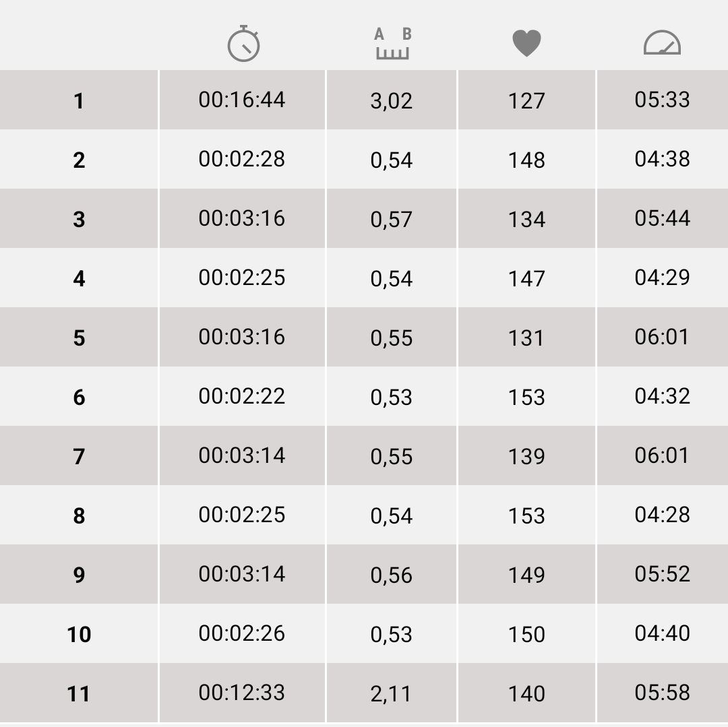Click the speedometer pace column icon
The height and width of the screenshot is (727, 728).
click(662, 42)
